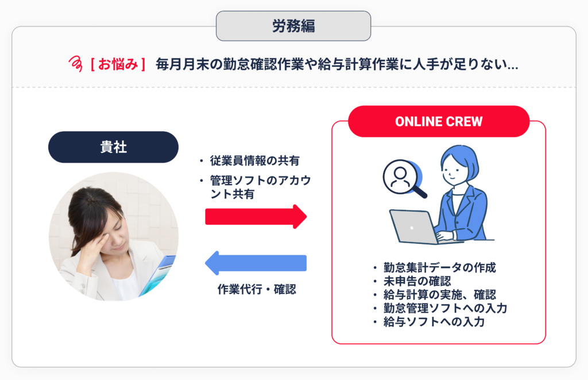This screenshot has width=588, height=380.
Task: Click 給与ソフトへの入力 list item
Action: [434, 321]
